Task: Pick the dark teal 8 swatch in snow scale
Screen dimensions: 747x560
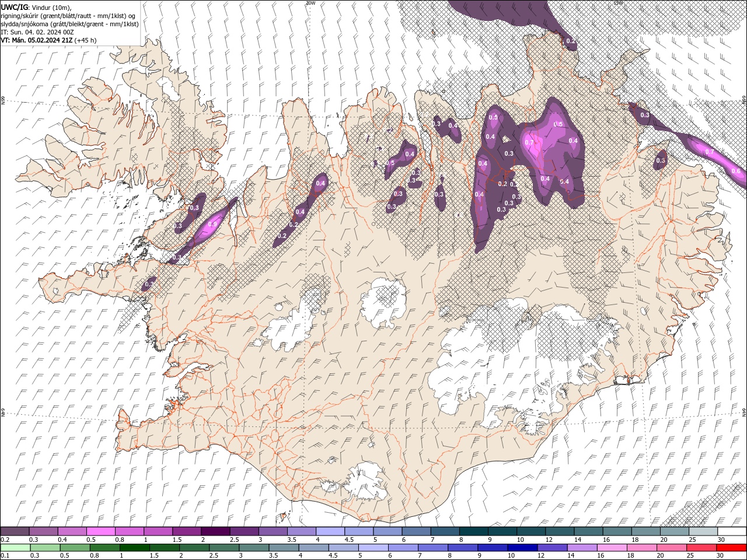Action: (x=474, y=531)
